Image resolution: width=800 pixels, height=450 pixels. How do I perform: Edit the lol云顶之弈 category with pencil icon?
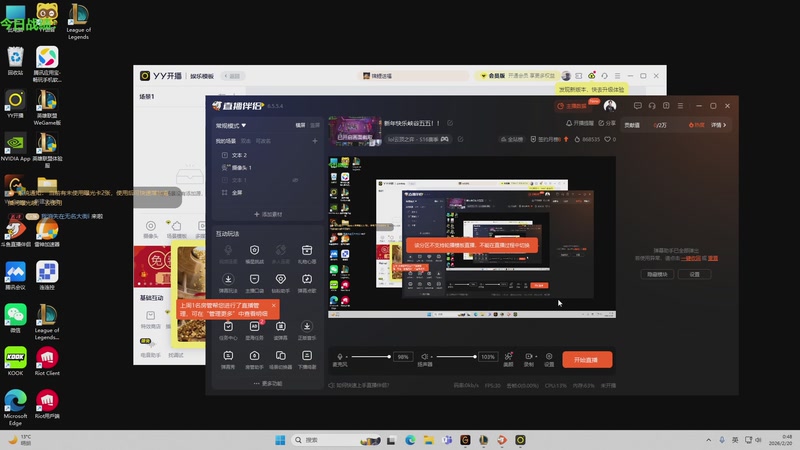click(x=460, y=139)
